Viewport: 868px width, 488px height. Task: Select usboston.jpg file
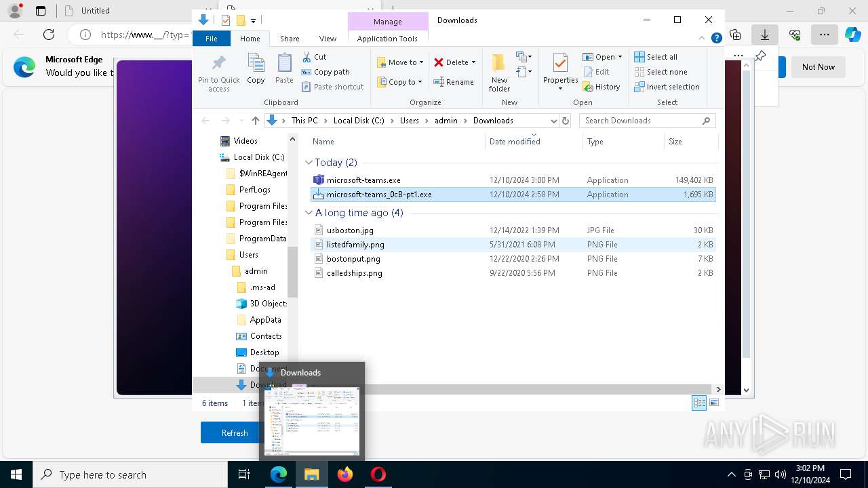pyautogui.click(x=513, y=230)
